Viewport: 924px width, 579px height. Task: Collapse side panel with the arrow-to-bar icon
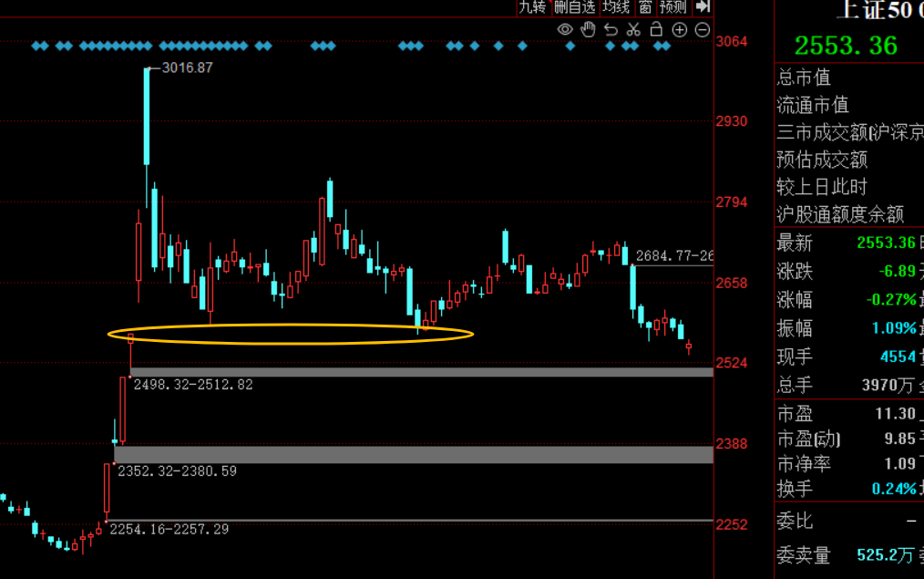point(702,6)
